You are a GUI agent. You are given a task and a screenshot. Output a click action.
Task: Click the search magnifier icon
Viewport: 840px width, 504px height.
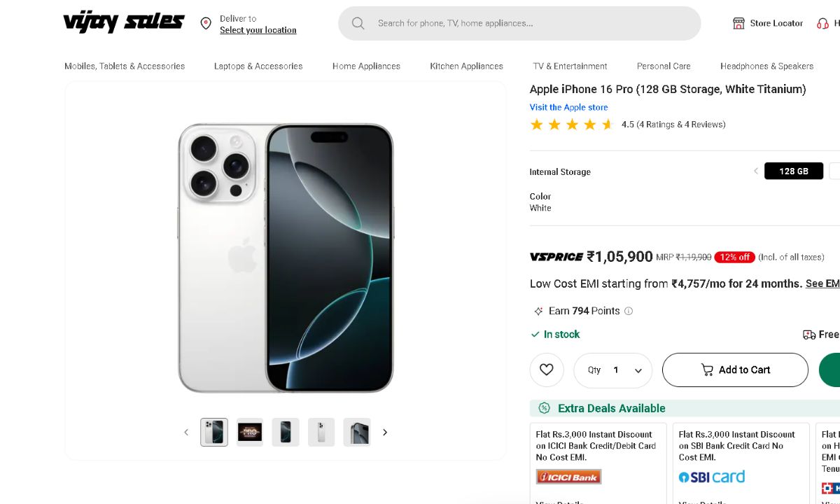pyautogui.click(x=358, y=23)
